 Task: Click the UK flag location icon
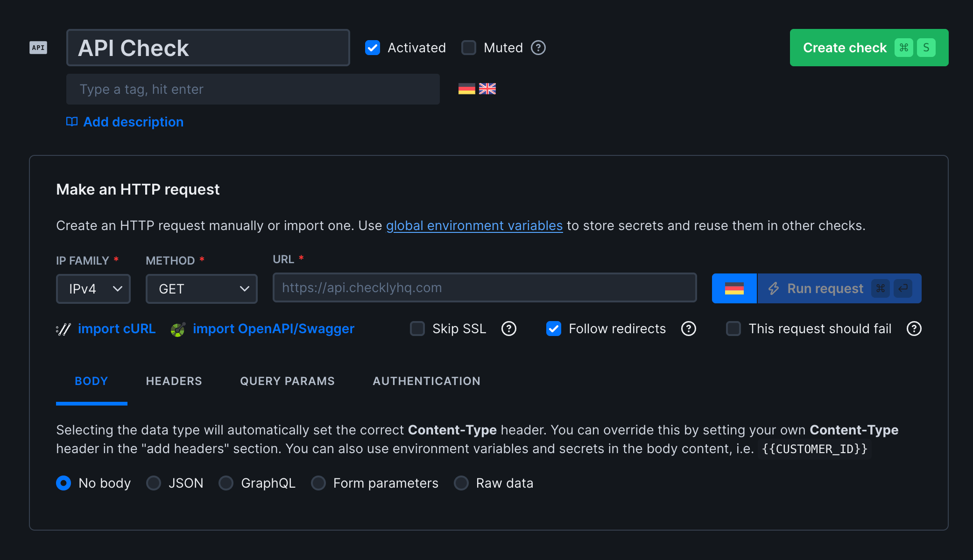tap(487, 89)
